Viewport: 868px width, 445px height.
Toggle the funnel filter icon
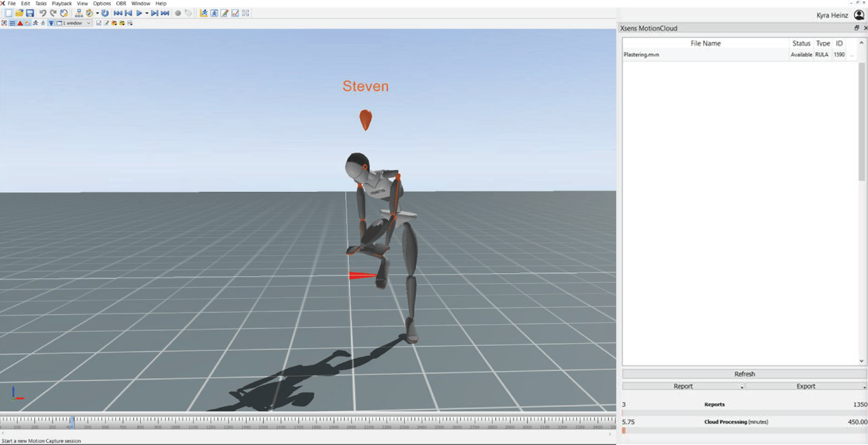(51, 23)
